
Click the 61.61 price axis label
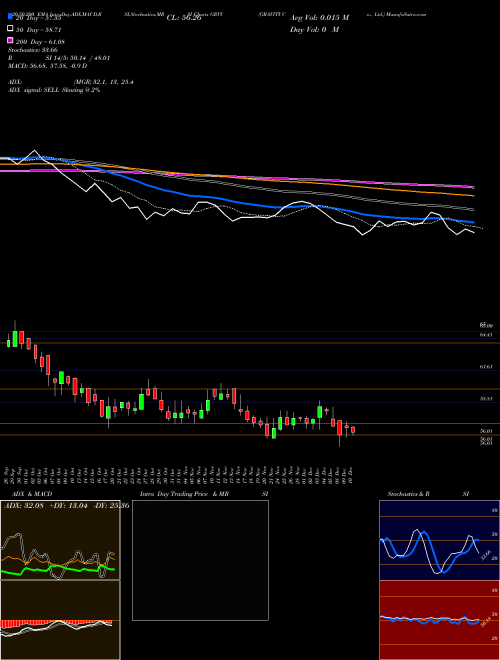point(486,367)
